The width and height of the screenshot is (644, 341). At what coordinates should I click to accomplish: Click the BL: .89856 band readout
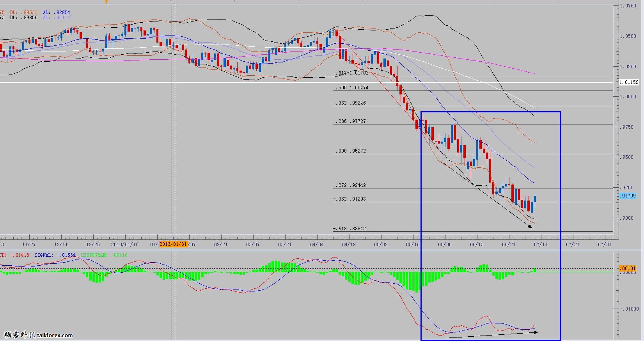tap(24, 18)
